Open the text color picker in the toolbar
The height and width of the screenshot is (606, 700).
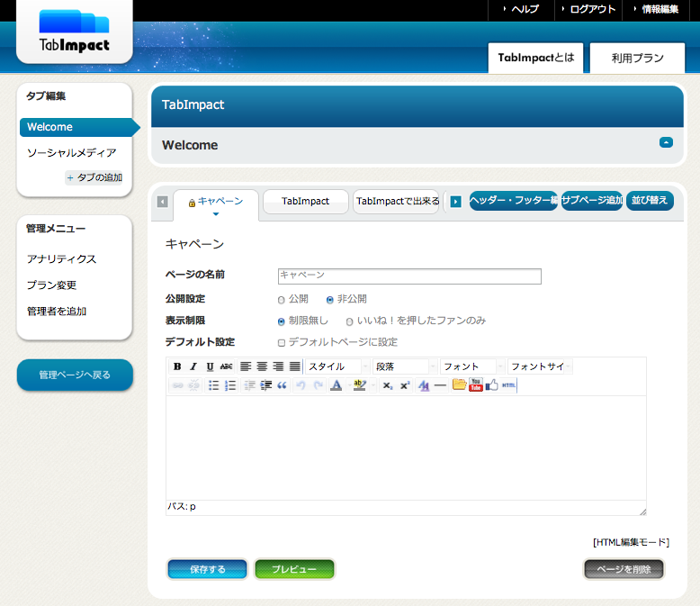coord(336,385)
